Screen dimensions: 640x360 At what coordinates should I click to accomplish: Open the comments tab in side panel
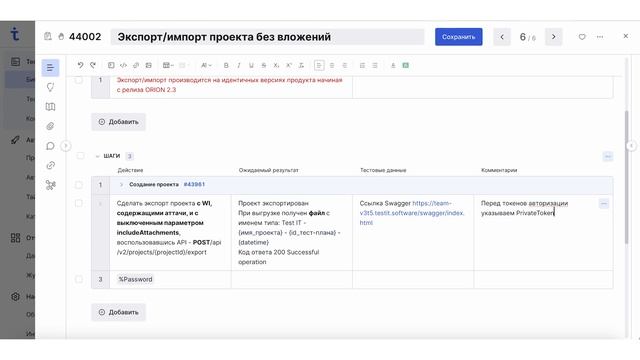coord(50,146)
